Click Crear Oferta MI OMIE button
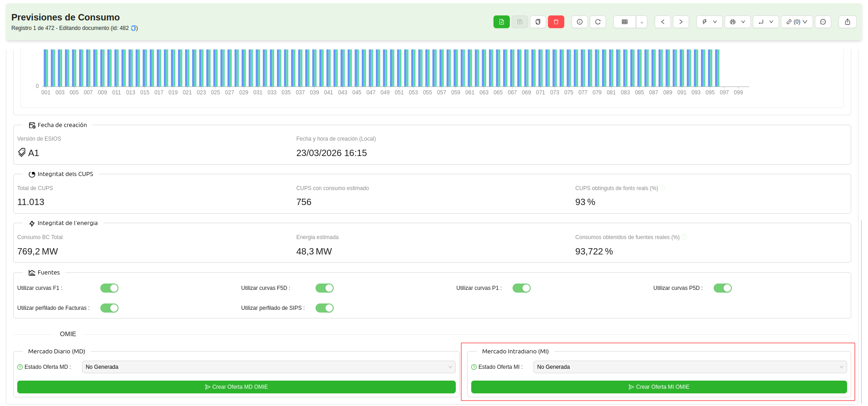The image size is (868, 406). tap(659, 387)
